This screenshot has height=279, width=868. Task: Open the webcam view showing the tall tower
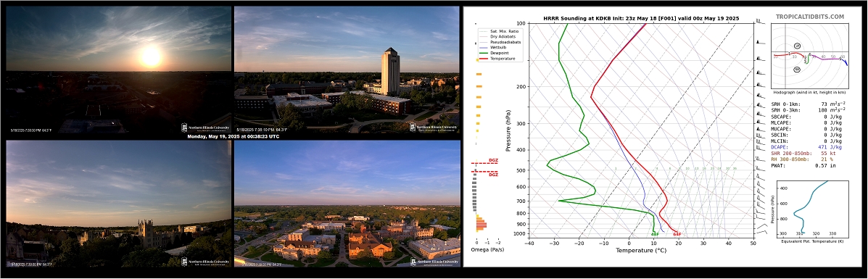[x=347, y=69]
